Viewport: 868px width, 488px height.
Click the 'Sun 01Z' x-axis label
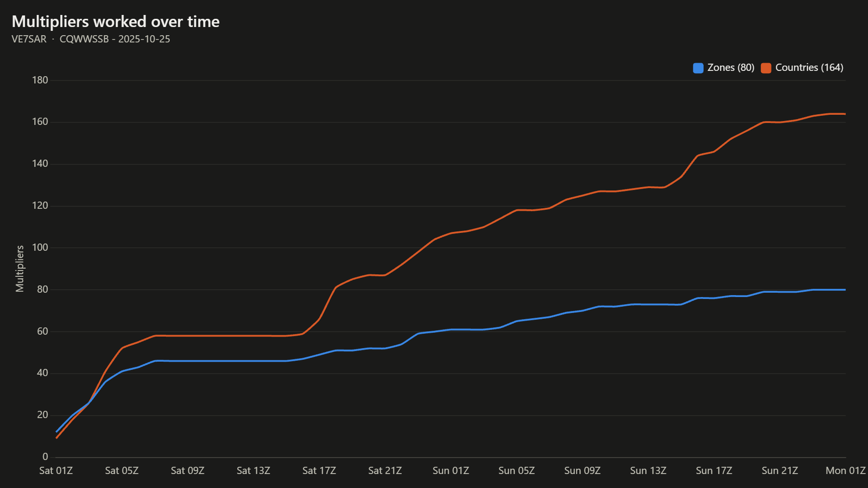[x=451, y=471]
